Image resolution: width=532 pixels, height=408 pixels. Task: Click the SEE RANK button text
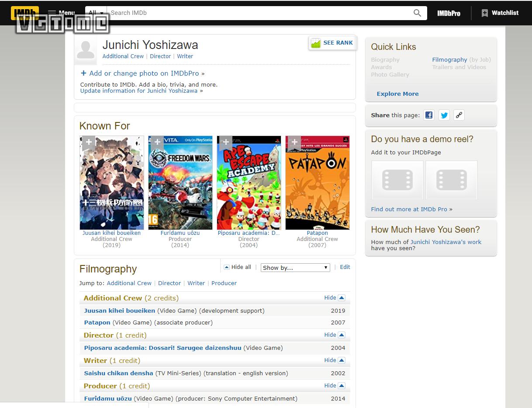coord(338,43)
